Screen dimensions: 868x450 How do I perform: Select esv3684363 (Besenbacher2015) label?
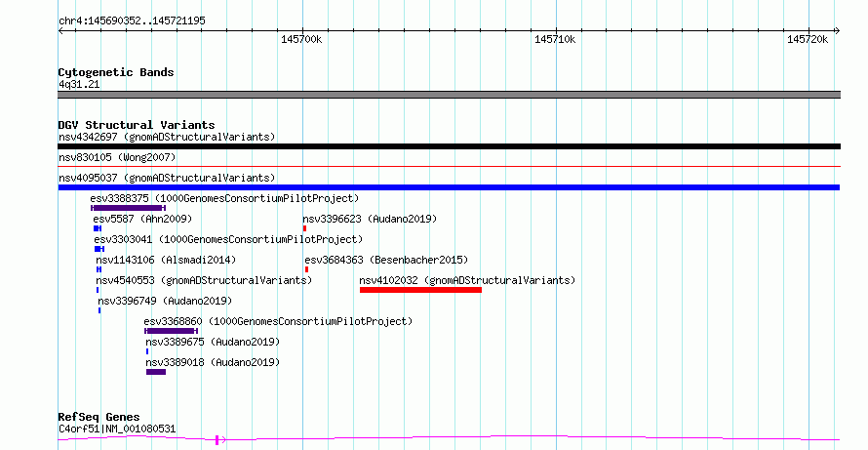pyautogui.click(x=386, y=260)
